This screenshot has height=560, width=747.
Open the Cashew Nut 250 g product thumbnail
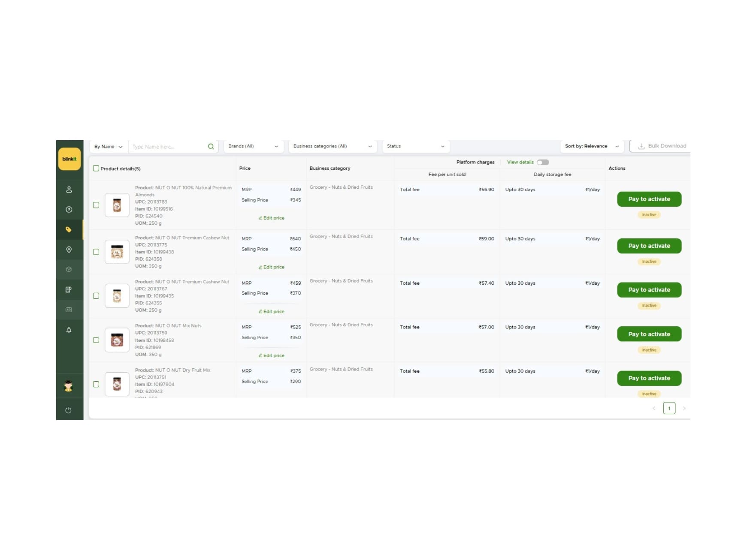click(x=117, y=296)
